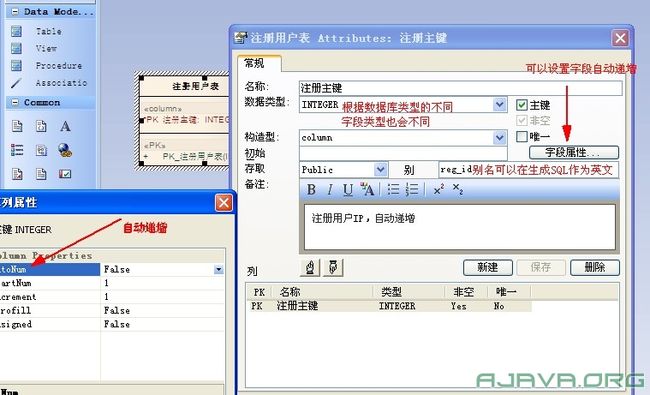Screen dimensions: 650x395
Task: Collapse the Data Model toolbox group
Action: tap(15, 12)
